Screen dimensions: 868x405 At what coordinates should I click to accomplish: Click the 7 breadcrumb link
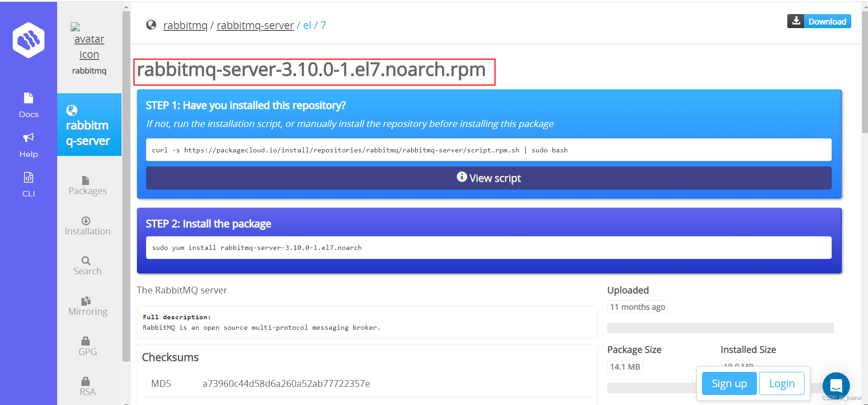[x=323, y=25]
